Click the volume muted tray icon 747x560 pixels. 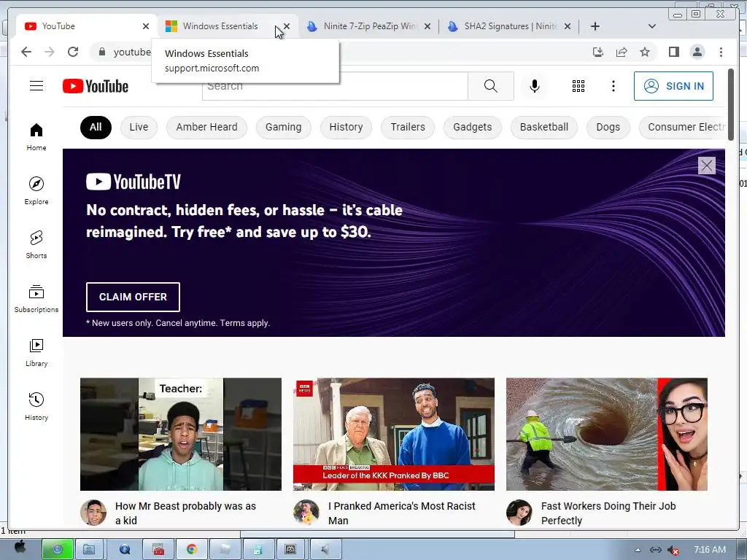click(673, 550)
